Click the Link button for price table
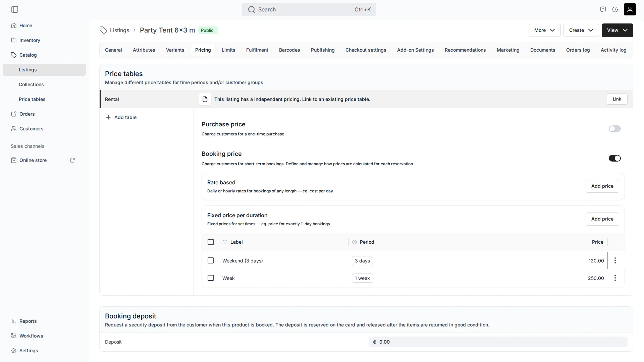This screenshot has width=644, height=362. [x=617, y=99]
